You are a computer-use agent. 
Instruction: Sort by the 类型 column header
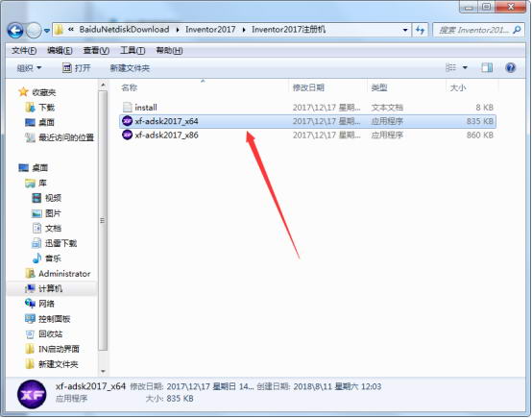[x=379, y=88]
